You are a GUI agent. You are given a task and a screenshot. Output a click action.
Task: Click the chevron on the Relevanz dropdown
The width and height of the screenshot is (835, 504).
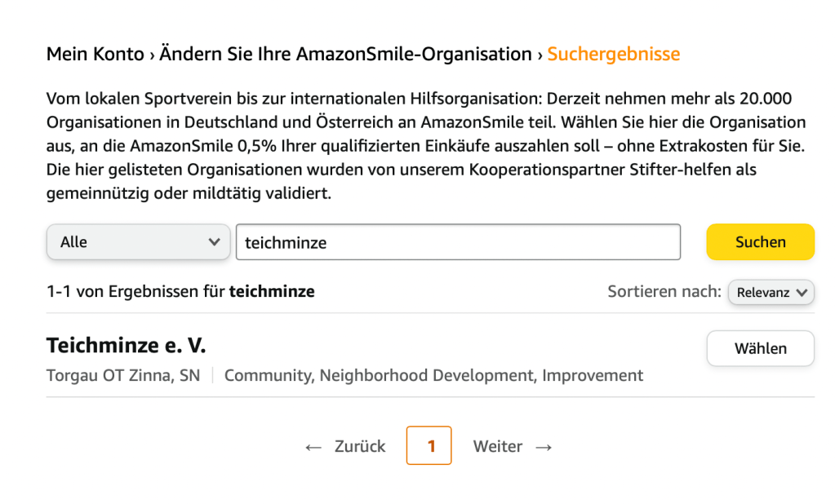(802, 292)
